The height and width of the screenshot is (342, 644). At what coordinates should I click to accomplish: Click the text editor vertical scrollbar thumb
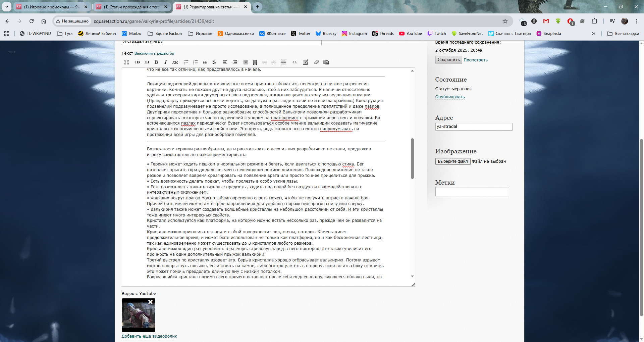pos(412,158)
